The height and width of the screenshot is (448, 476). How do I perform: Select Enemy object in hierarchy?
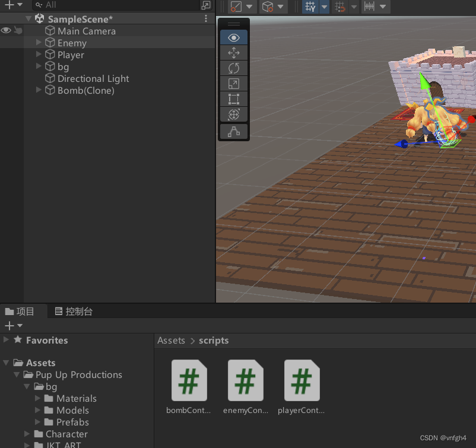(72, 43)
